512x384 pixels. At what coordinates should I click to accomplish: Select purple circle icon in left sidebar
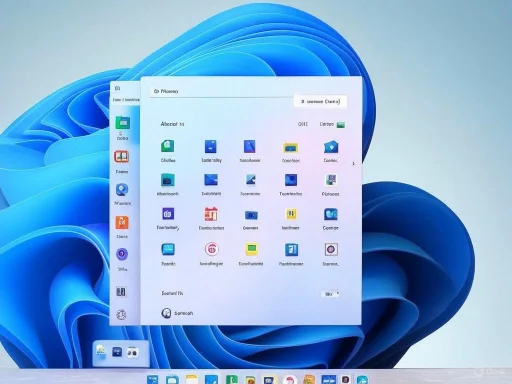coord(122,254)
